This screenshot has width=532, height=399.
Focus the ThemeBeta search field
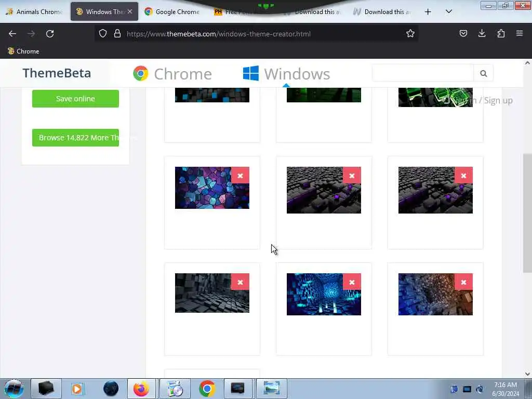click(423, 73)
